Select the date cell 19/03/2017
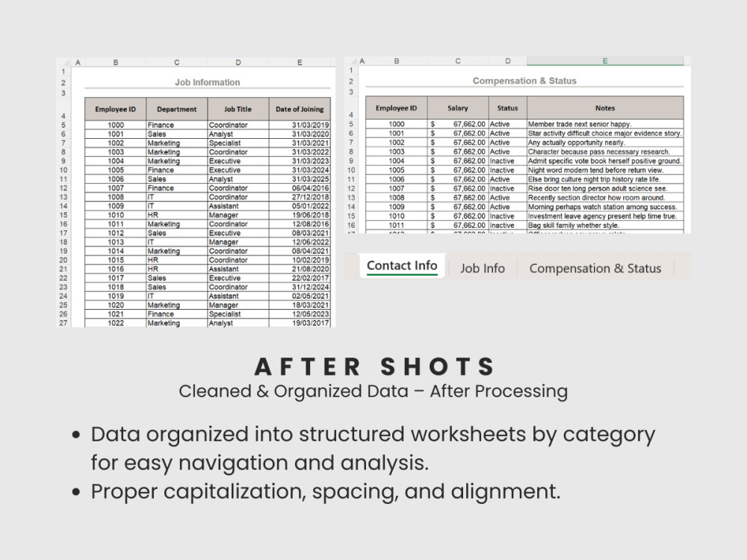This screenshot has height=560, width=747. click(x=300, y=323)
